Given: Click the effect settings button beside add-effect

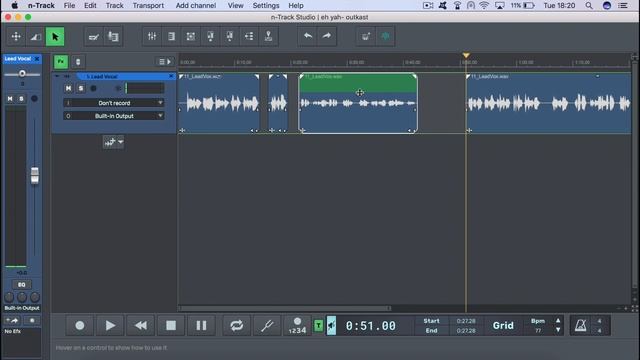Looking at the screenshot, I should (x=32, y=320).
